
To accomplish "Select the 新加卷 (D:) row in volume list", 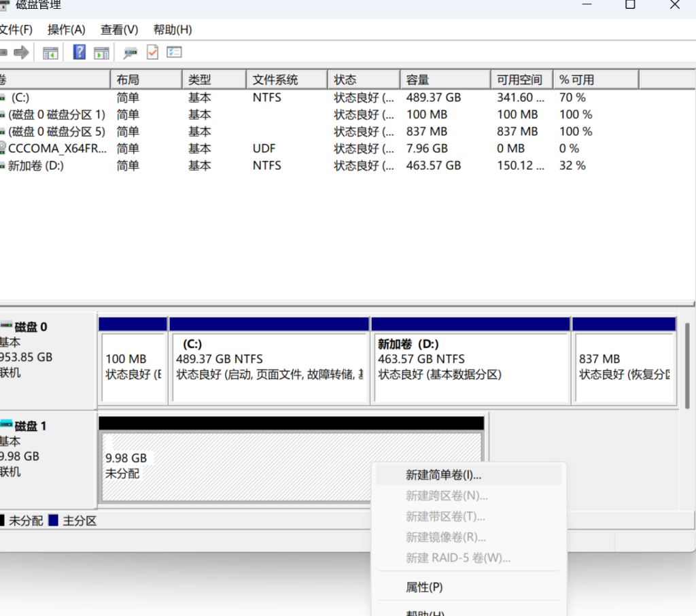I will tap(35, 165).
